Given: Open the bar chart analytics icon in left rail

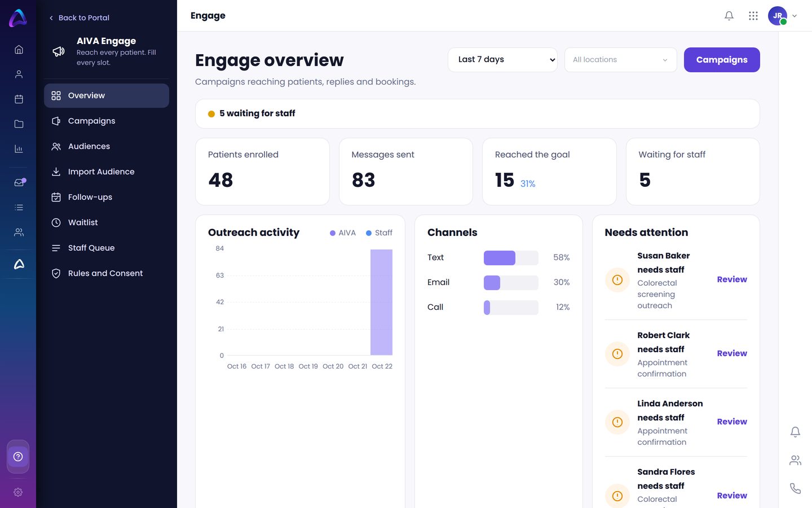Looking at the screenshot, I should tap(19, 149).
